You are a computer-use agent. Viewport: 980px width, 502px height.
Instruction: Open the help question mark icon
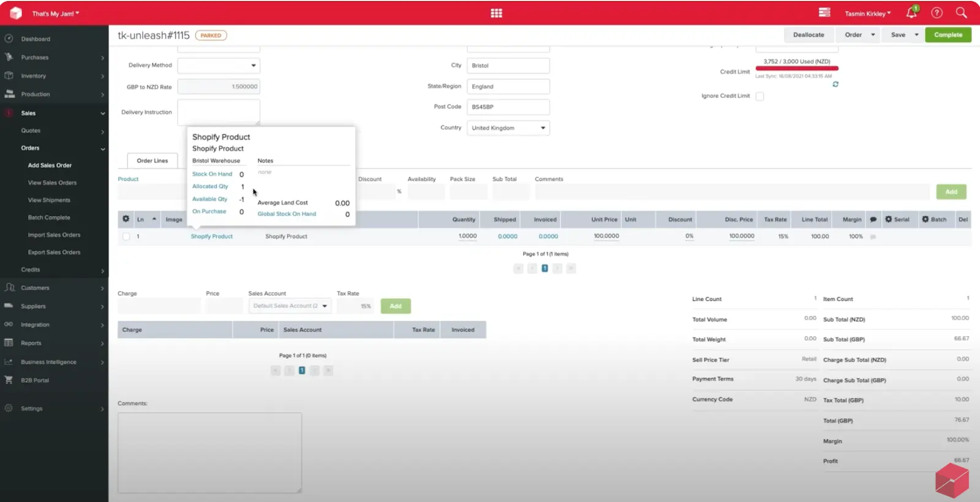937,13
